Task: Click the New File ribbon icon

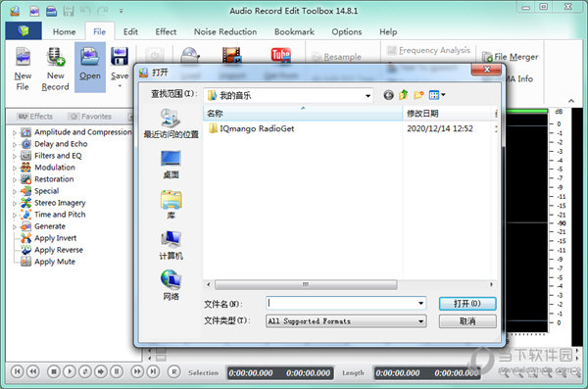Action: (23, 58)
